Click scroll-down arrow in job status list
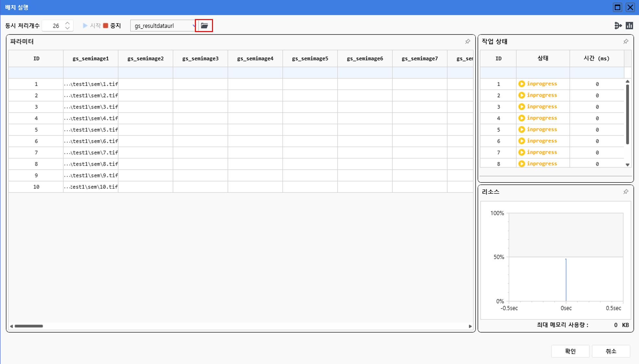This screenshot has width=639, height=364. coord(627,165)
